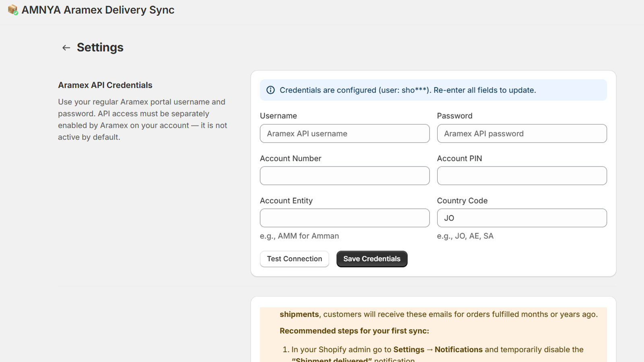
Task: Focus the Password input field
Action: pyautogui.click(x=522, y=134)
